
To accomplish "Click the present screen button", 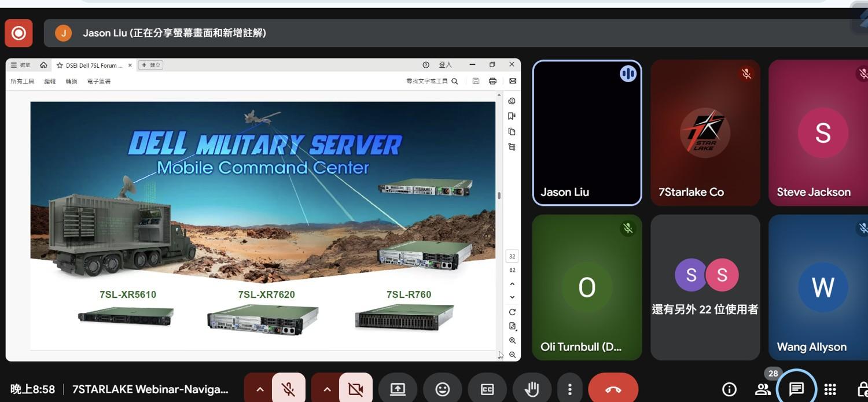I will click(x=398, y=389).
